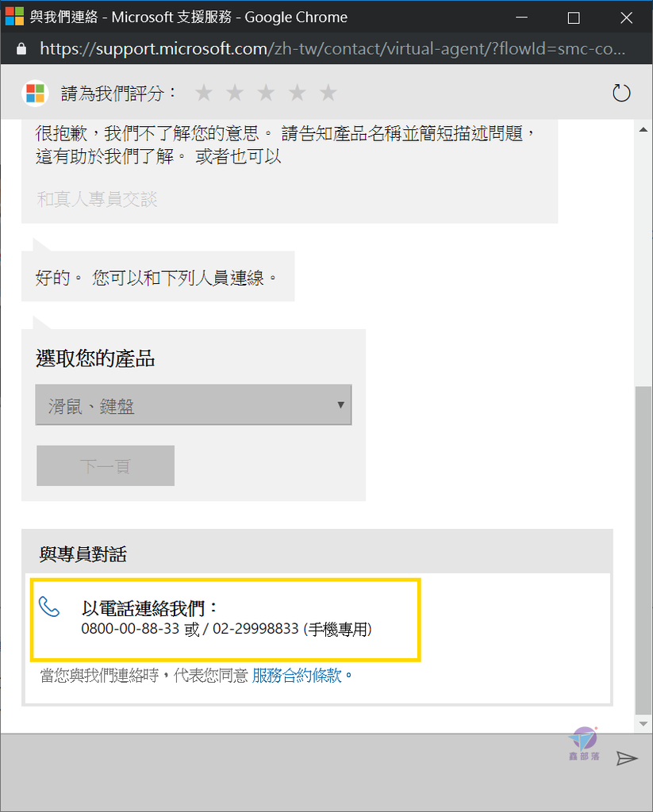This screenshot has width=653, height=812.
Task: Click the Microsoft logo avatar
Action: (x=35, y=94)
